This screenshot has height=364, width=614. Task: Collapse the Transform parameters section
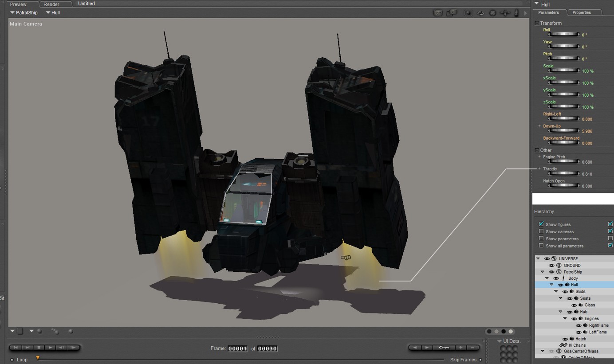[x=537, y=23]
